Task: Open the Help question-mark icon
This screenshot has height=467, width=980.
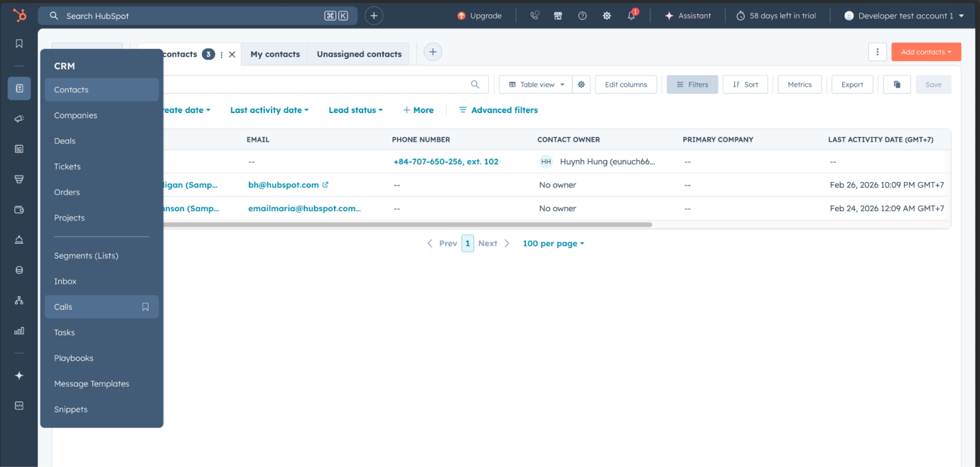Action: pos(583,16)
